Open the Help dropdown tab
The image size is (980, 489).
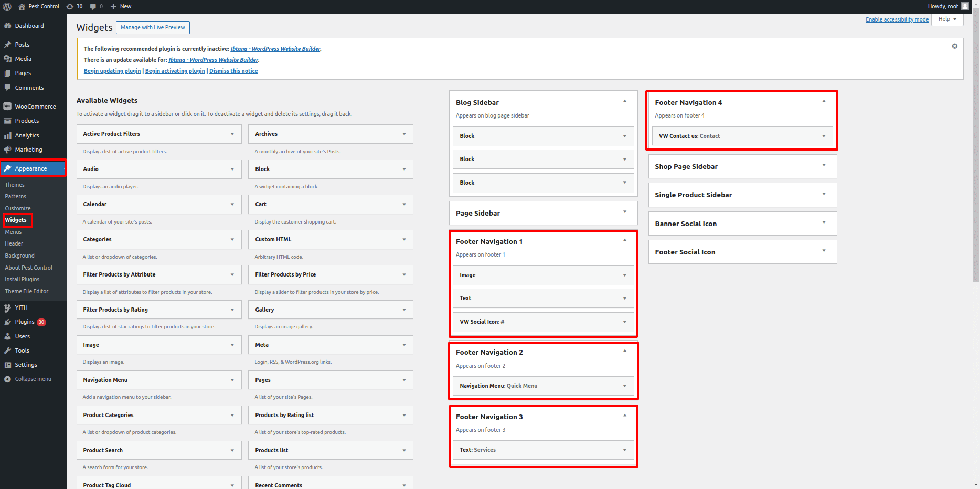(x=947, y=19)
